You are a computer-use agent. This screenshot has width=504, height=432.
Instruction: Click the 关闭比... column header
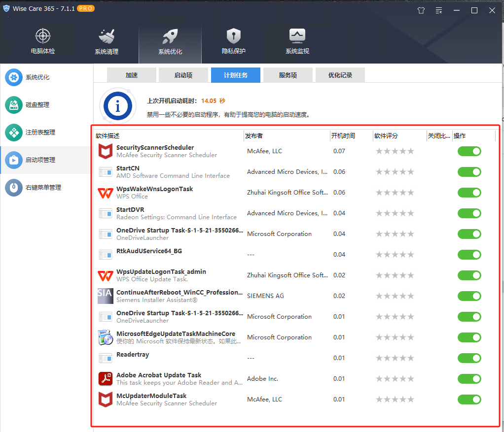439,136
